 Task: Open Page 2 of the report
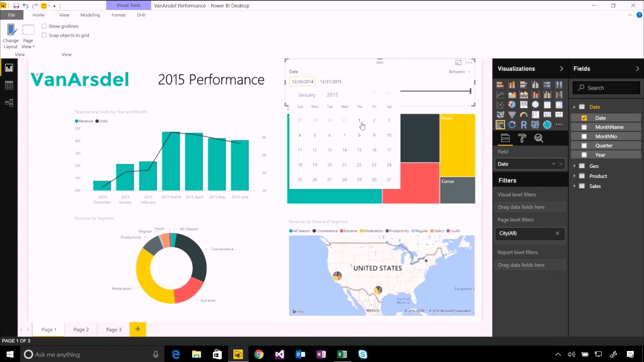coord(80,329)
